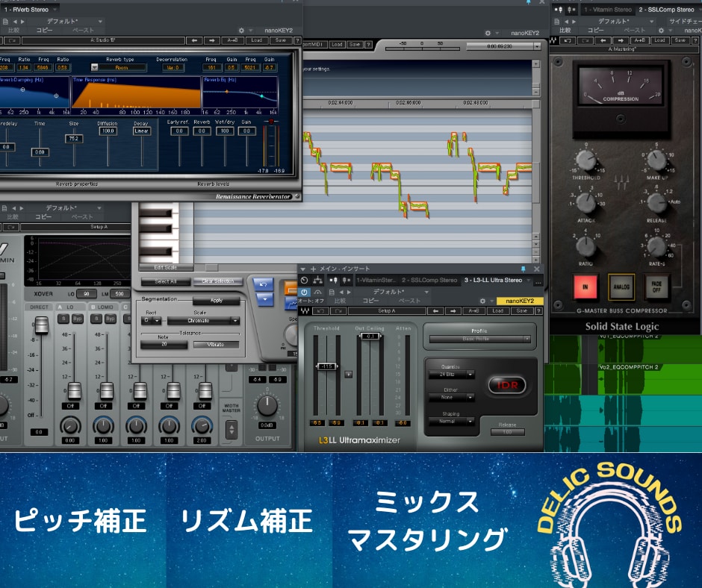The image size is (702, 588).
Task: Undo in L3 Ultramaximizer Waves toolbar
Action: 320,310
